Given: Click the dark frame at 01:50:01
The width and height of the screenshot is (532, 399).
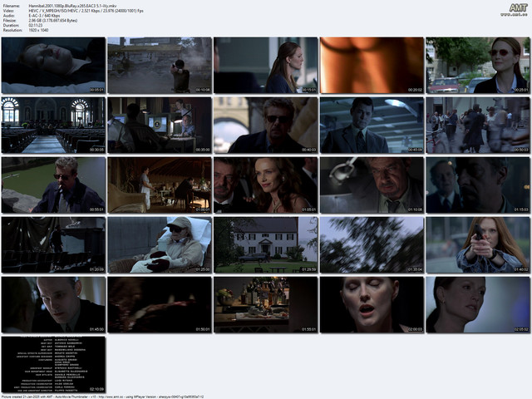Looking at the screenshot, I should click(x=160, y=305).
